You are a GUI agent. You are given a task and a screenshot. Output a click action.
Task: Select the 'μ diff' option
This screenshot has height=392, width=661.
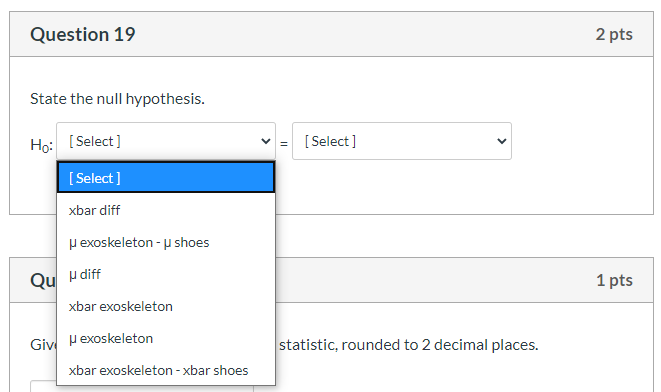166,274
